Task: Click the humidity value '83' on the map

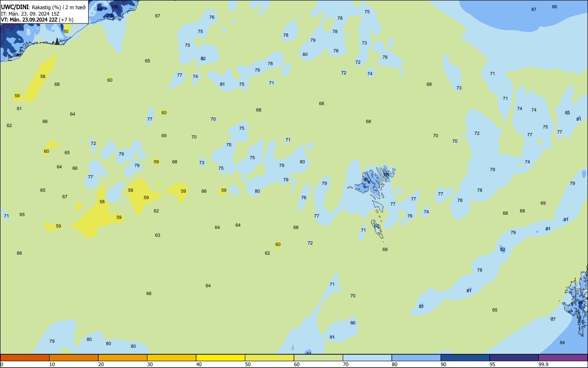Action: (567, 113)
